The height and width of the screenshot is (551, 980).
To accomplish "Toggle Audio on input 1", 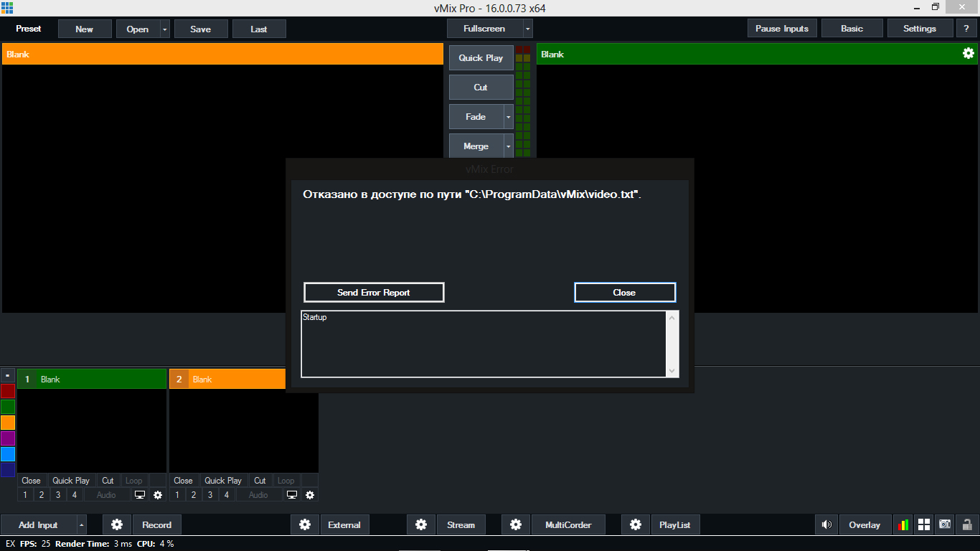I will [106, 495].
